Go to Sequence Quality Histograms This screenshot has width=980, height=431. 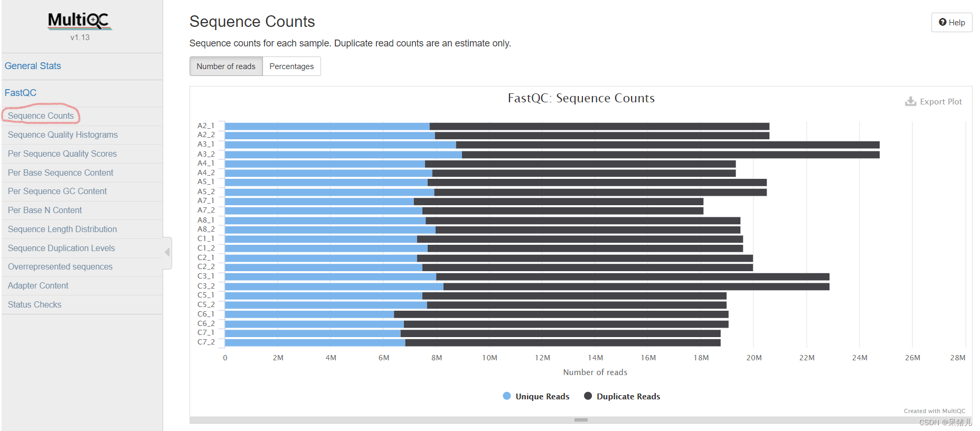[x=63, y=135]
